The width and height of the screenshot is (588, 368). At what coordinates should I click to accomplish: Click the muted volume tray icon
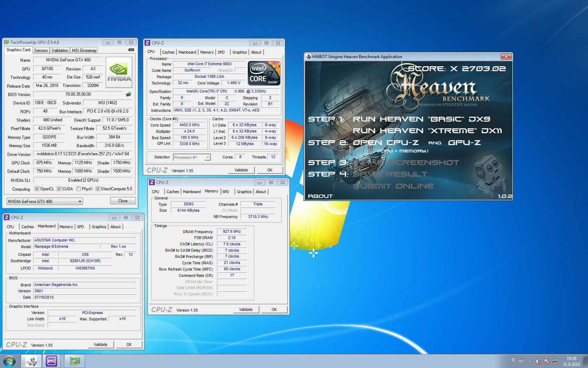538,361
